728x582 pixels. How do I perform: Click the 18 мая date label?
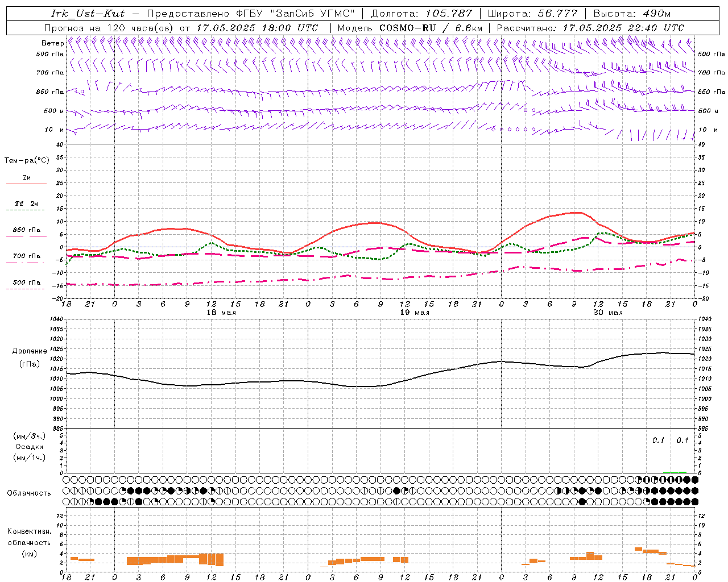pyautogui.click(x=221, y=313)
